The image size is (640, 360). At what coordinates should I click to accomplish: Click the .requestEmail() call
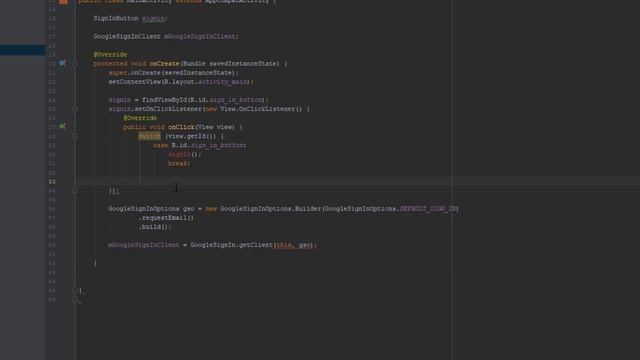166,218
